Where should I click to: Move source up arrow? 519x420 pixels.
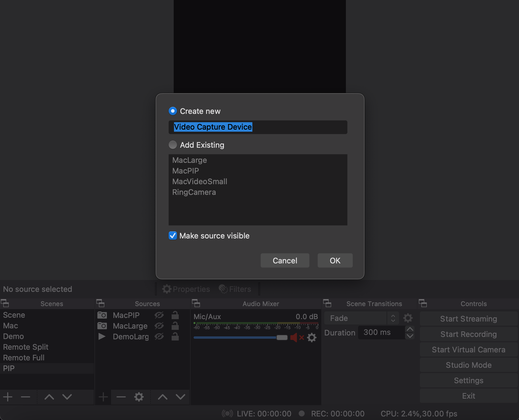[163, 397]
